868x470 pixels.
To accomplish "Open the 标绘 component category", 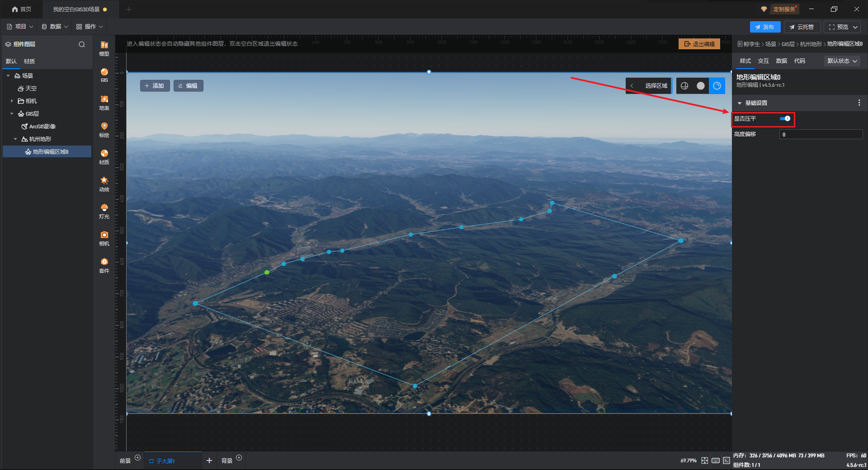I will click(104, 130).
